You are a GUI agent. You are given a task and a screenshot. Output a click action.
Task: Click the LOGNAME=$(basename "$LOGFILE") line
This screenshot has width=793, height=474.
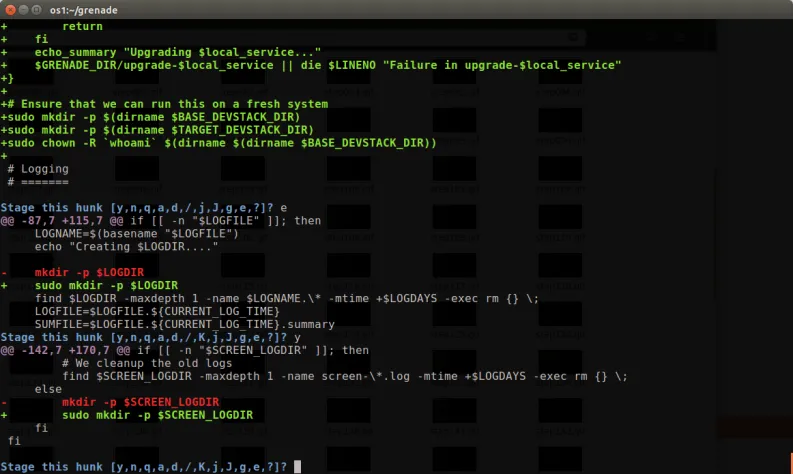pos(137,234)
